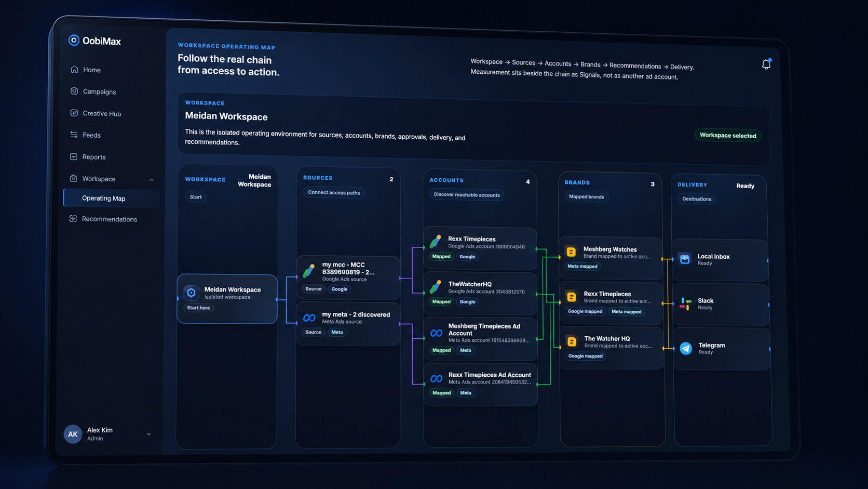This screenshot has width=868, height=489.
Task: Click The Watcher HQ brand icon
Action: [x=572, y=341]
